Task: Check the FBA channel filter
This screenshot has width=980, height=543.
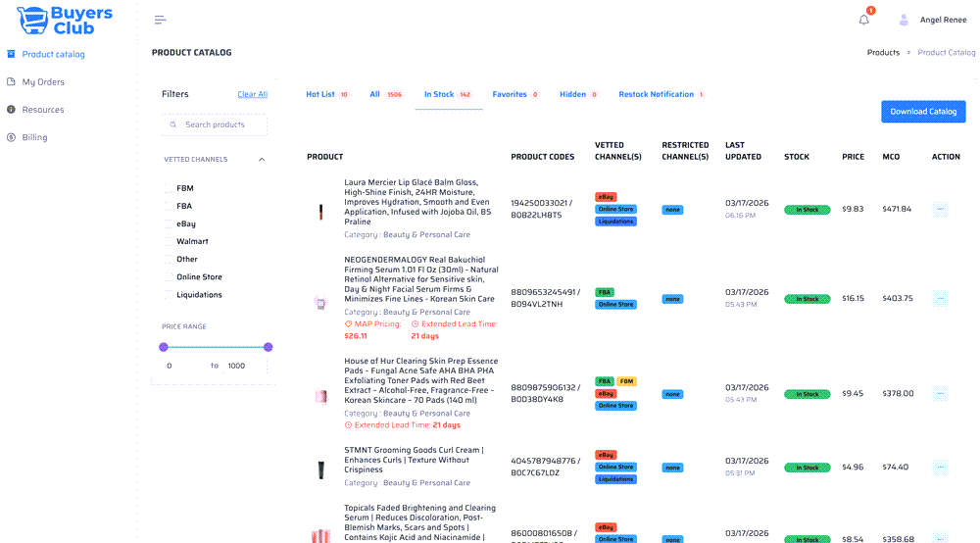Action: click(x=168, y=206)
